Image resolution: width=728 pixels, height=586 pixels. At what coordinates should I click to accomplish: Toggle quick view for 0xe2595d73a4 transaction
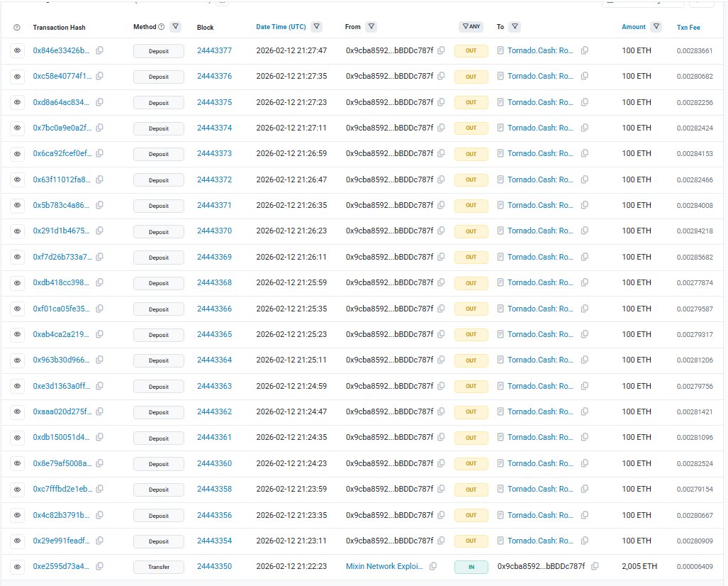click(x=17, y=566)
